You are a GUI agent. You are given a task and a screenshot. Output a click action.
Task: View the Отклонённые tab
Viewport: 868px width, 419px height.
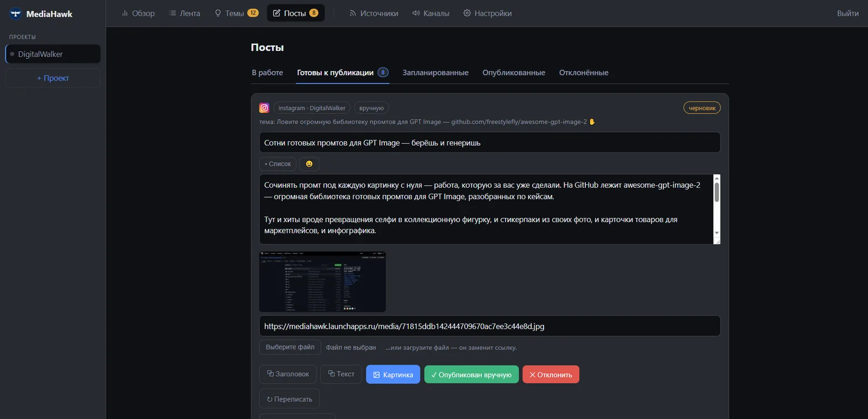coord(584,73)
